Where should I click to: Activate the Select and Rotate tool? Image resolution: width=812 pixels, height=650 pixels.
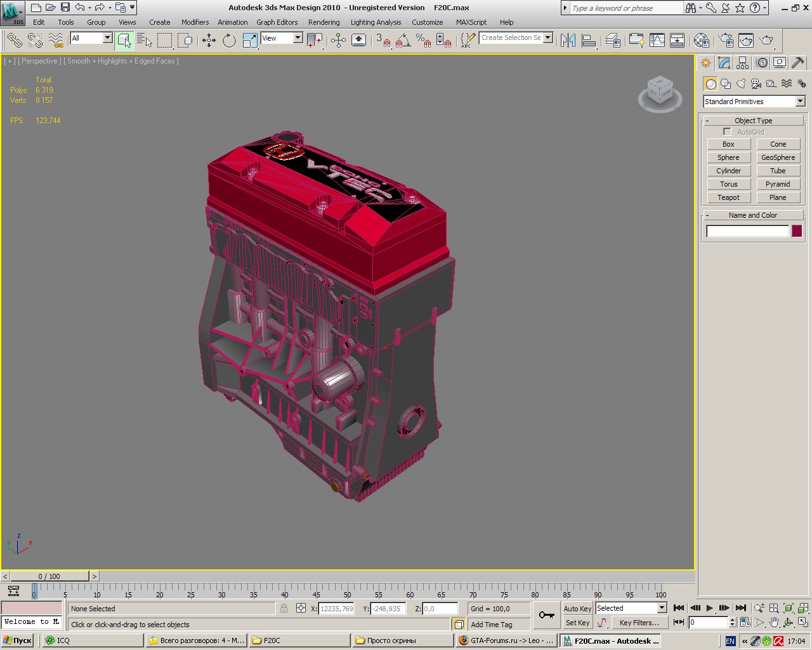[x=229, y=41]
